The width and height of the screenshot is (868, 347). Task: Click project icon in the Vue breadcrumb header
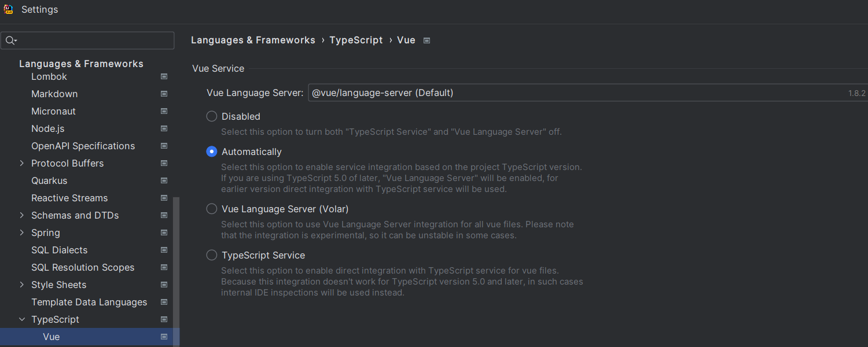pyautogui.click(x=426, y=40)
